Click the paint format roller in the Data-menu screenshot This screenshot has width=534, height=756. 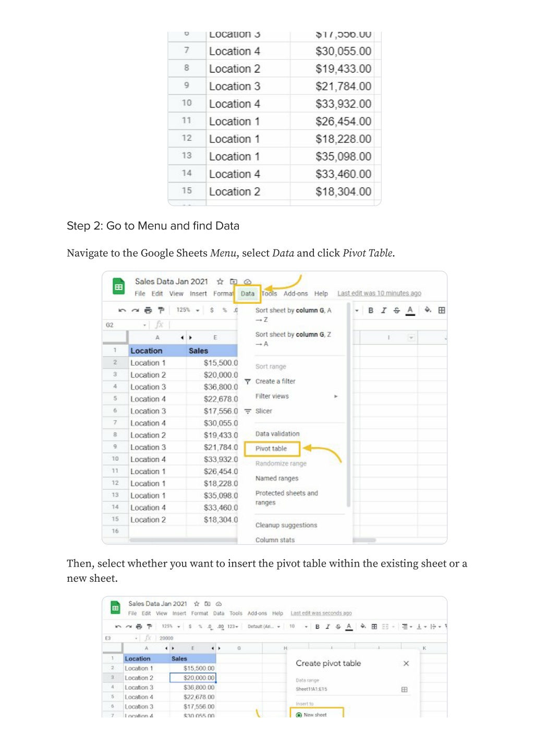(x=161, y=310)
